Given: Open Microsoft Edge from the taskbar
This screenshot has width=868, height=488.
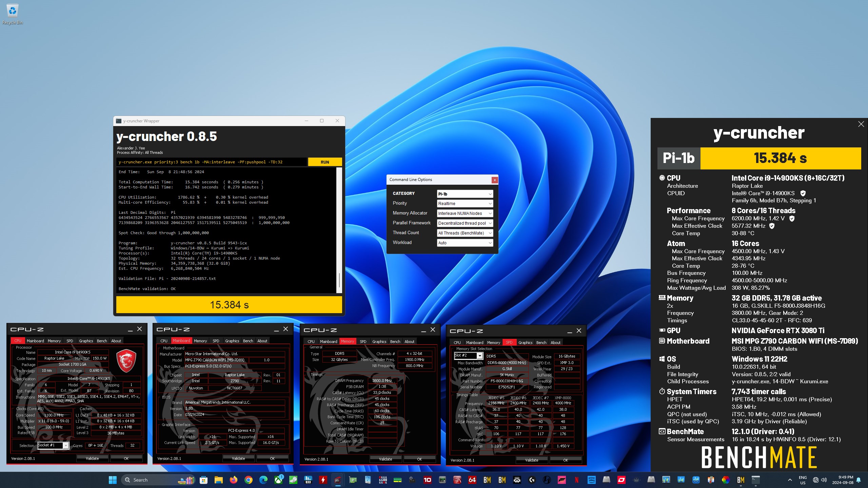Looking at the screenshot, I should [x=263, y=480].
